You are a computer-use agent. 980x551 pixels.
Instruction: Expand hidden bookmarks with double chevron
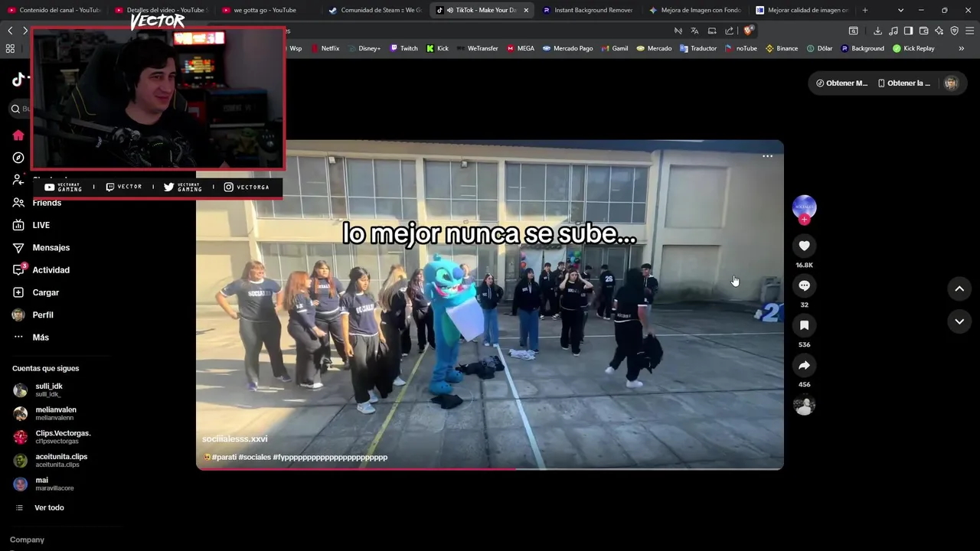pos(962,48)
